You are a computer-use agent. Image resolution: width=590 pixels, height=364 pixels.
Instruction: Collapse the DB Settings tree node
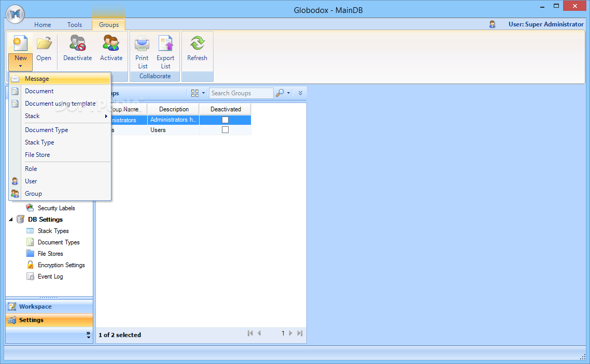[x=11, y=220]
